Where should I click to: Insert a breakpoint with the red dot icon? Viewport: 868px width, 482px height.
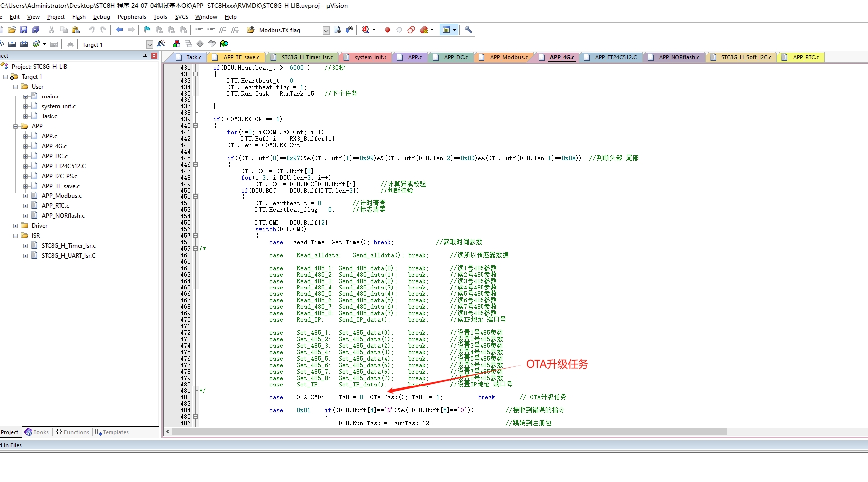(387, 30)
